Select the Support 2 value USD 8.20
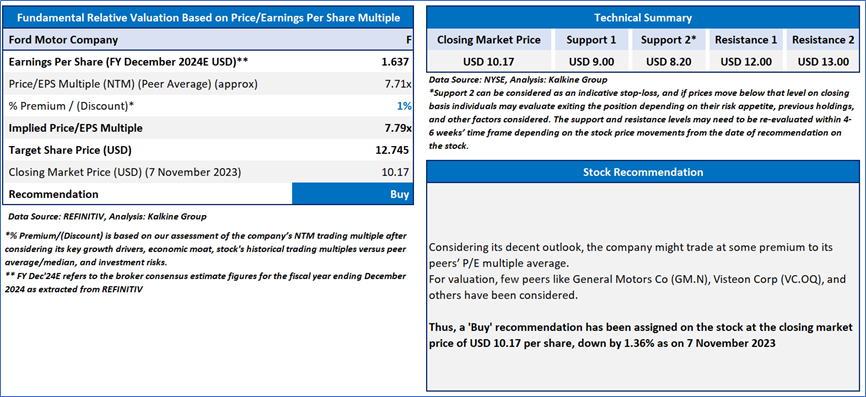 (x=669, y=62)
